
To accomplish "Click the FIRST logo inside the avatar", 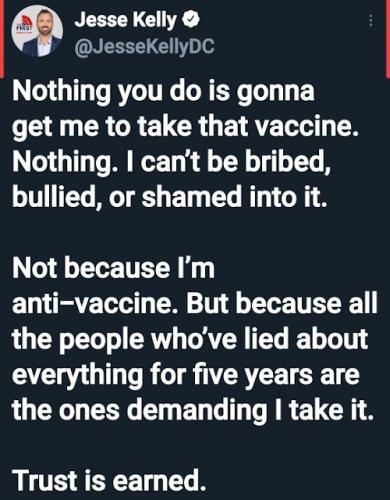I will (26, 26).
